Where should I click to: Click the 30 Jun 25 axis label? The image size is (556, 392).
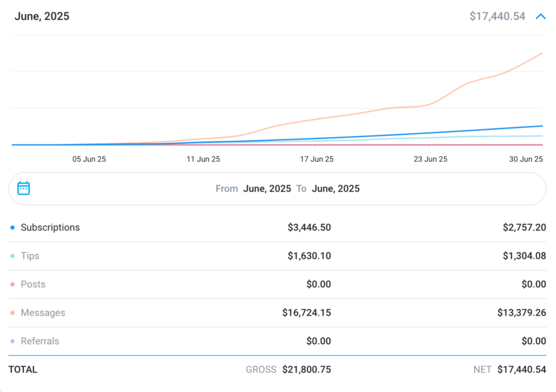526,159
